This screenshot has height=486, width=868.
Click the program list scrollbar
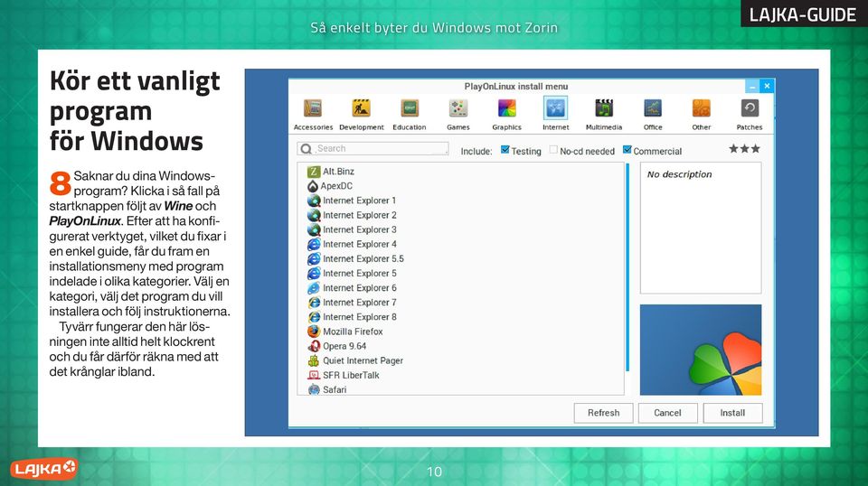[x=627, y=267]
